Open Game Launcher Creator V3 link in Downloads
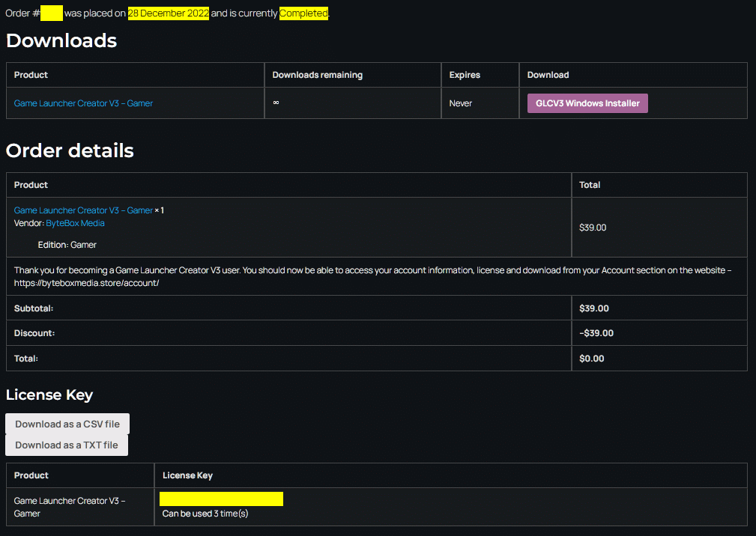 83,103
